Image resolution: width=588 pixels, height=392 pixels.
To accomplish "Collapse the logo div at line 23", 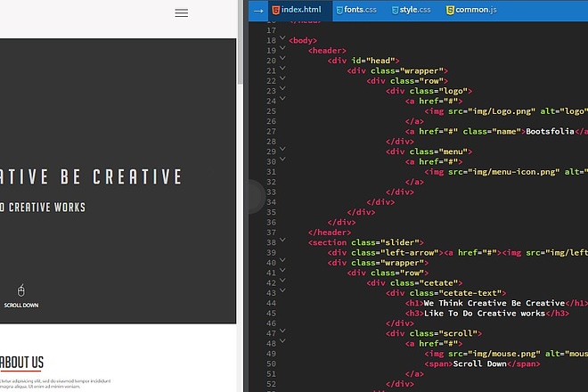I will (282, 91).
